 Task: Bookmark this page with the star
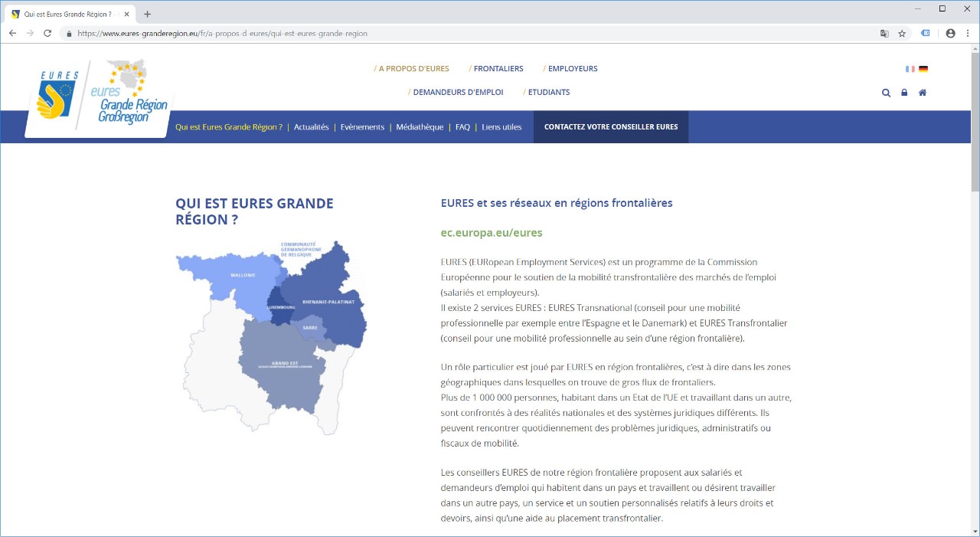click(902, 34)
